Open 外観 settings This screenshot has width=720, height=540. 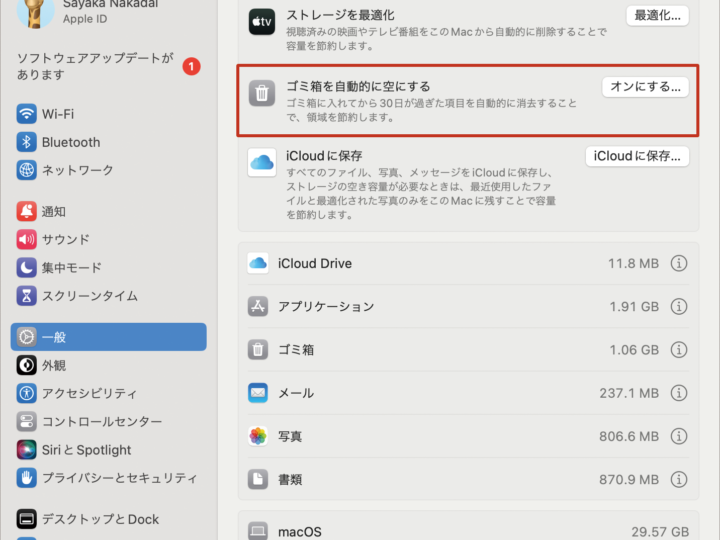[x=108, y=365]
